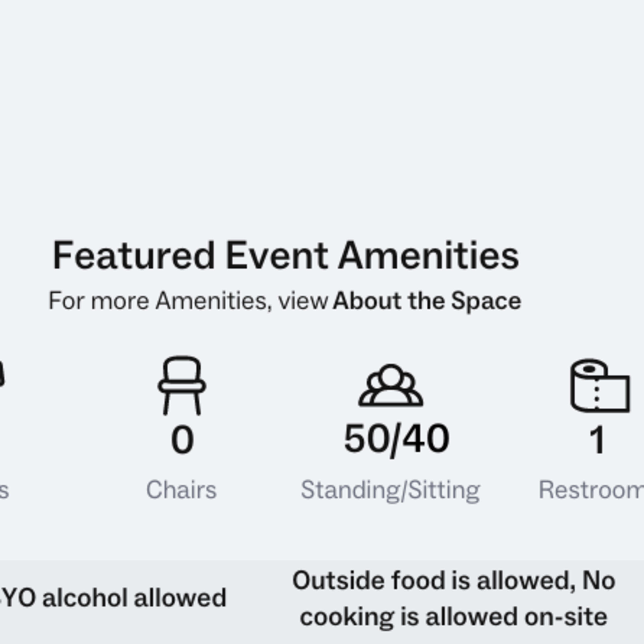This screenshot has height=644, width=644.
Task: Click the chair icon above Chairs
Action: [x=182, y=386]
